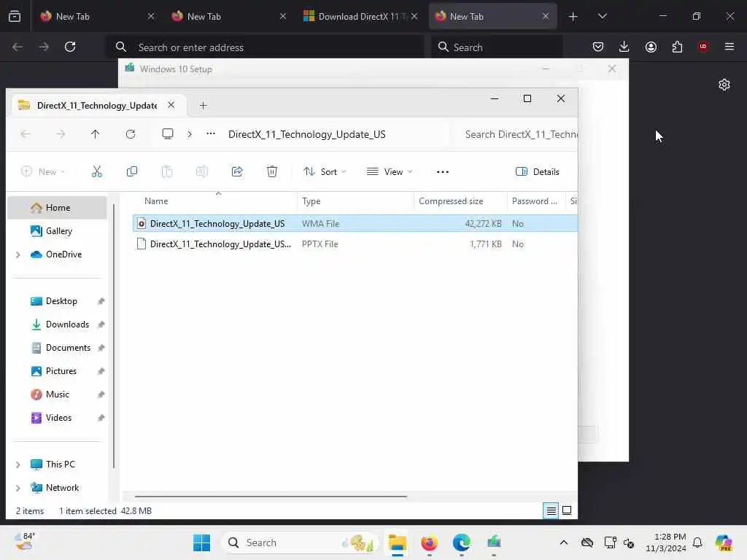The width and height of the screenshot is (747, 560).
Task: Click the Share icon in File Explorer toolbar
Action: coord(237,171)
